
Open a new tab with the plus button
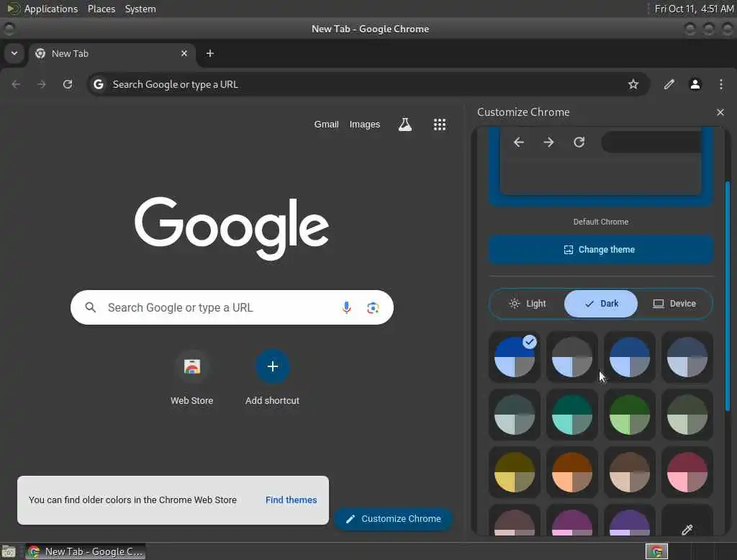pos(210,53)
